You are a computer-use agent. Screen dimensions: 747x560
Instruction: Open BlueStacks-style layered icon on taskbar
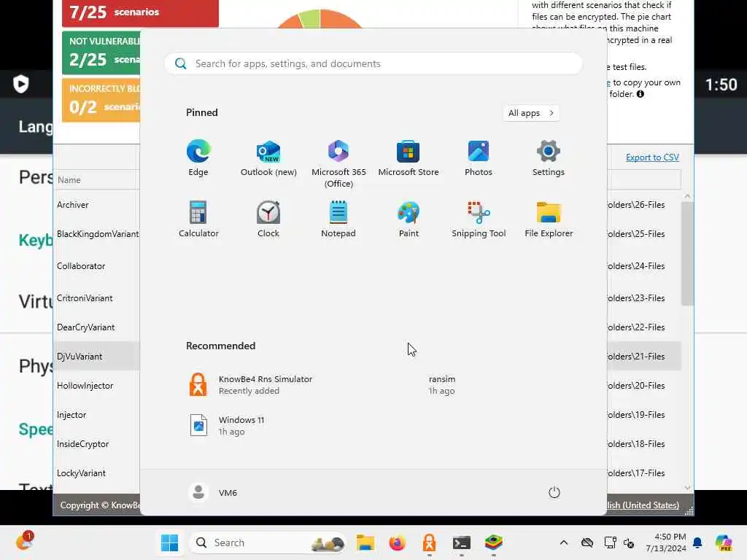pyautogui.click(x=494, y=542)
